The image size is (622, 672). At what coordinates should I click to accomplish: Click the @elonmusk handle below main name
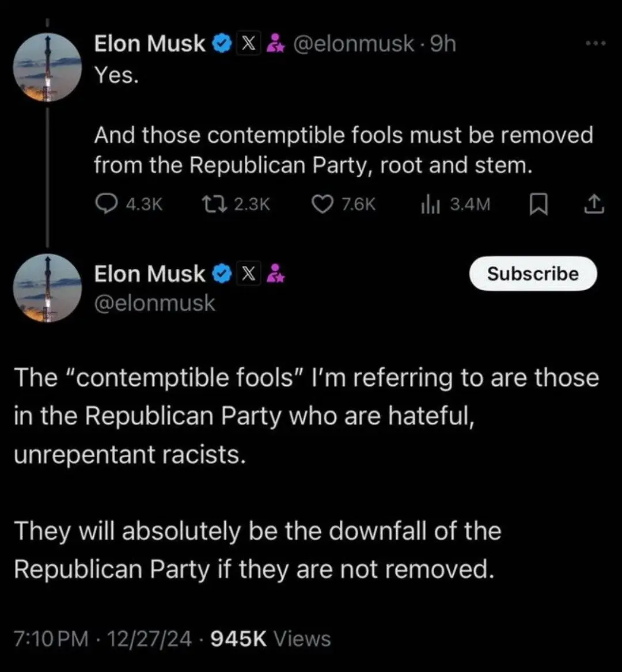coord(154,302)
